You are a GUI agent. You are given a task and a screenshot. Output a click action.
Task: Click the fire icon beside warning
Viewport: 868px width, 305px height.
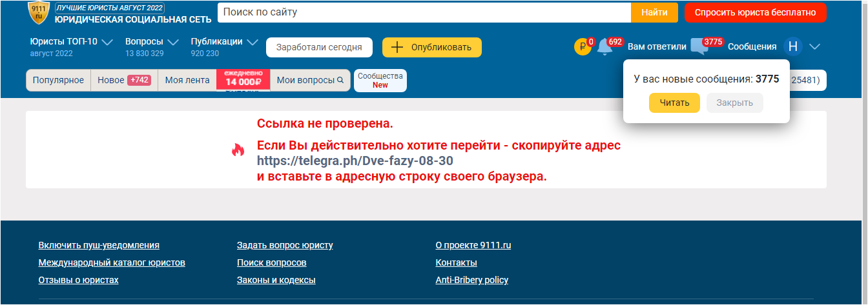click(x=238, y=150)
